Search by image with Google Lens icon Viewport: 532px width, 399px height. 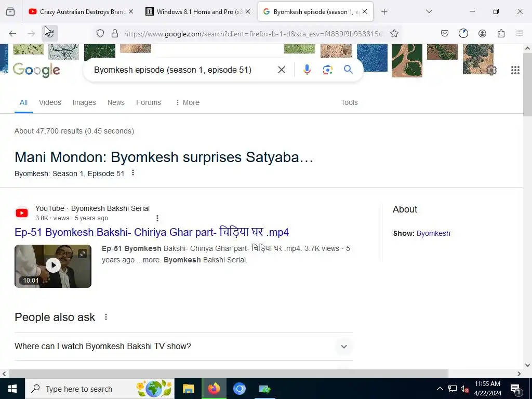point(327,70)
